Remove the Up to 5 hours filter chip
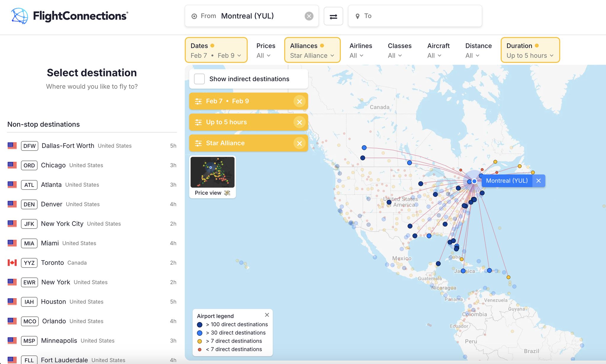The width and height of the screenshot is (606, 364). (x=299, y=122)
